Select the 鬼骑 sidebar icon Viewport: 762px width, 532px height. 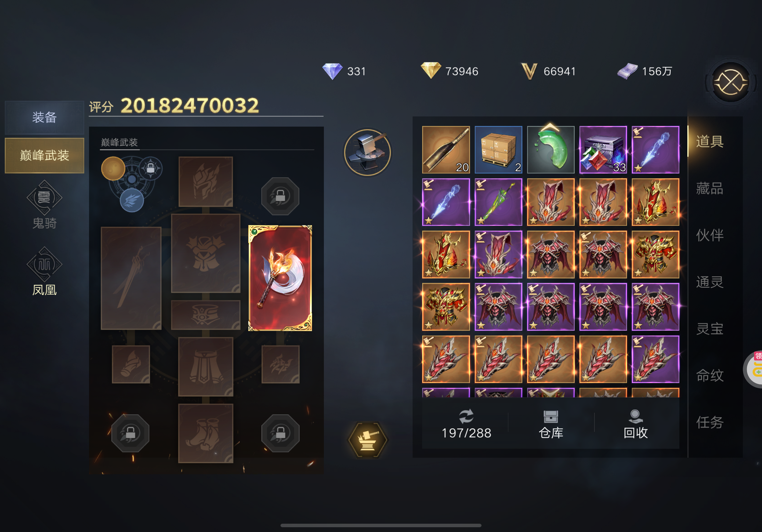click(44, 205)
